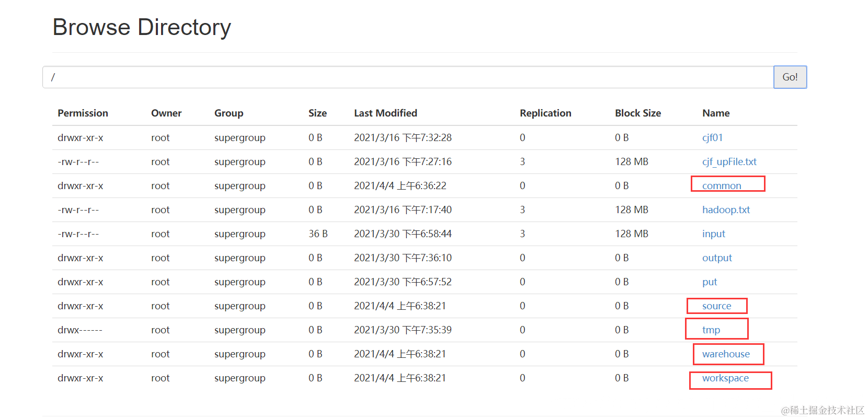The image size is (868, 419).
Task: Select timestamp 2021/3/30 下午6:58:44
Action: tap(403, 234)
